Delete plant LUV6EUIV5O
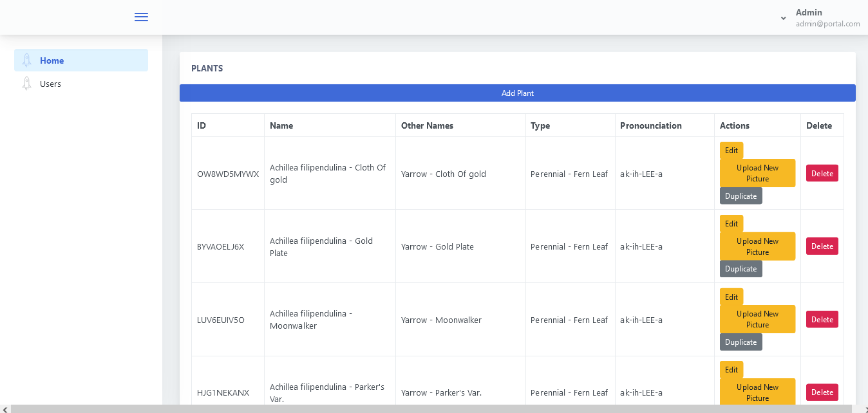868x413 pixels. coord(822,319)
